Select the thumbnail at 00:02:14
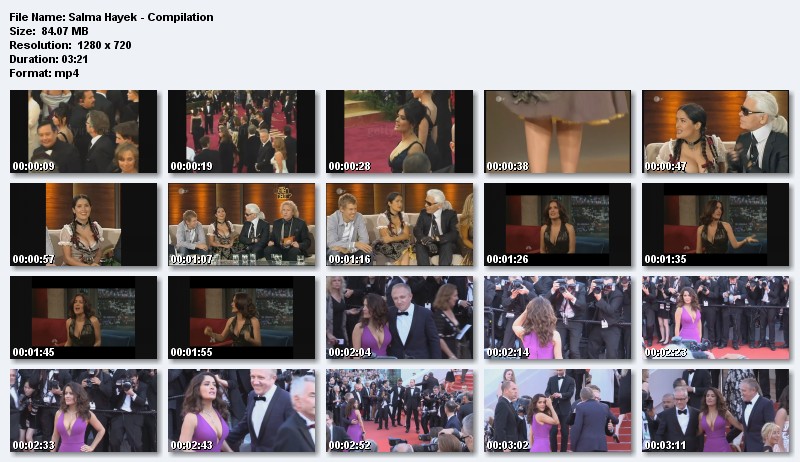Image resolution: width=800 pixels, height=462 pixels. pyautogui.click(x=557, y=317)
